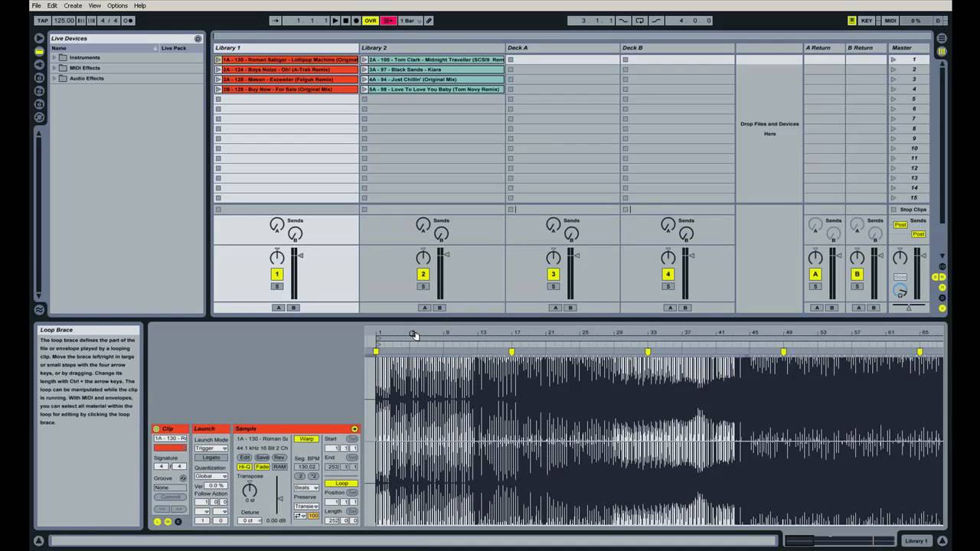
Task: Toggle the track 1 activator button
Action: pyautogui.click(x=277, y=274)
